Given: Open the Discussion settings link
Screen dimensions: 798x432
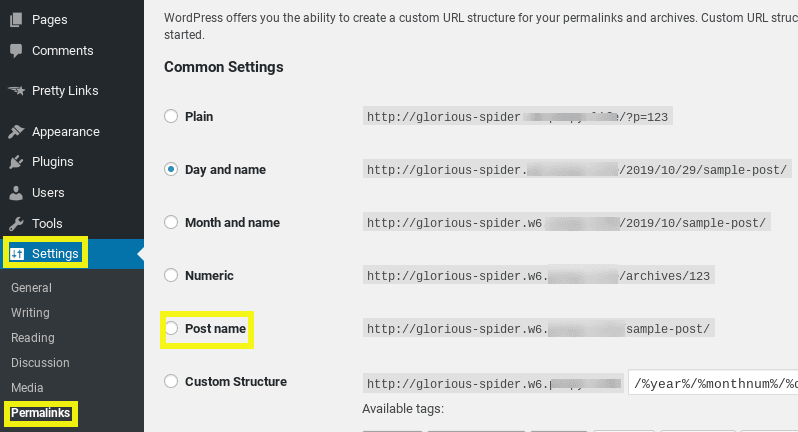Looking at the screenshot, I should pyautogui.click(x=40, y=362).
